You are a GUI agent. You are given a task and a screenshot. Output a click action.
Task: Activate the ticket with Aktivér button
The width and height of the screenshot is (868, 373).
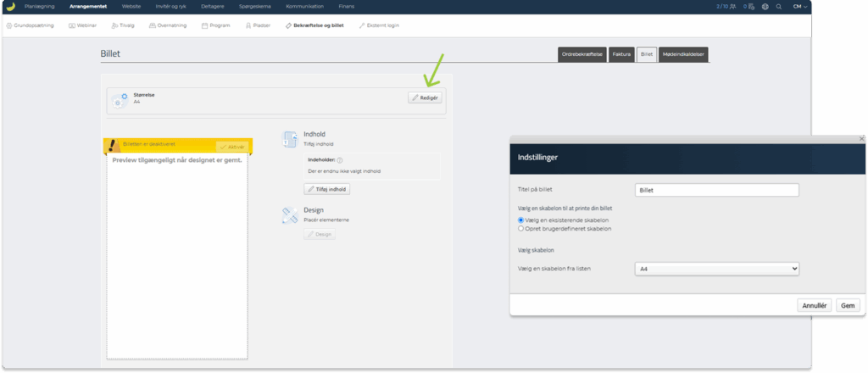tap(231, 147)
